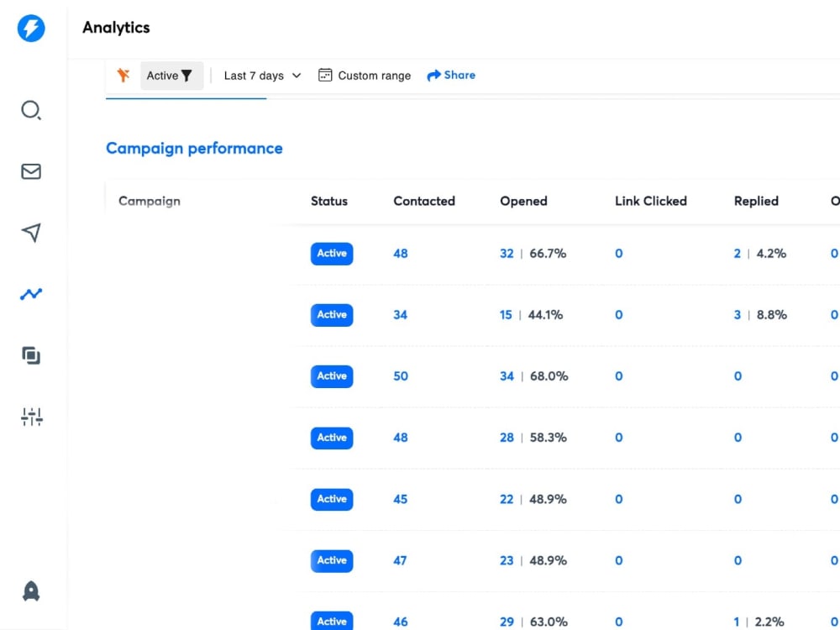Click contacted count 47
This screenshot has height=630, width=840.
(x=400, y=560)
